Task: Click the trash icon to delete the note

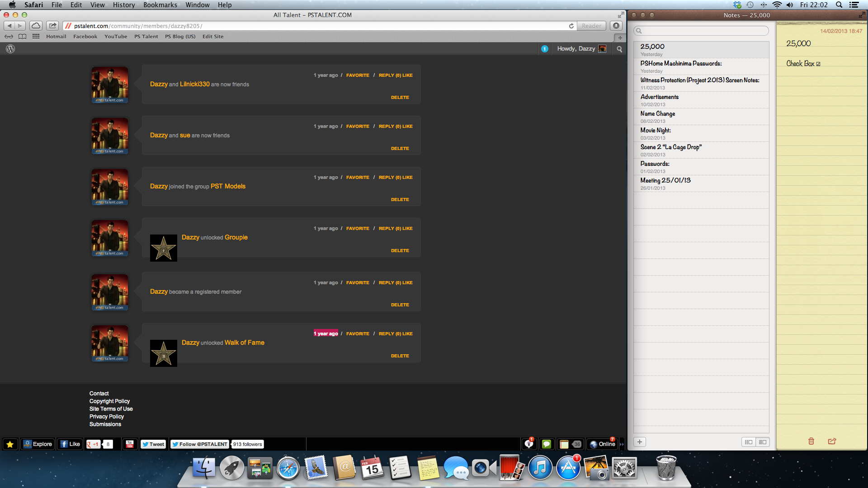Action: click(811, 441)
